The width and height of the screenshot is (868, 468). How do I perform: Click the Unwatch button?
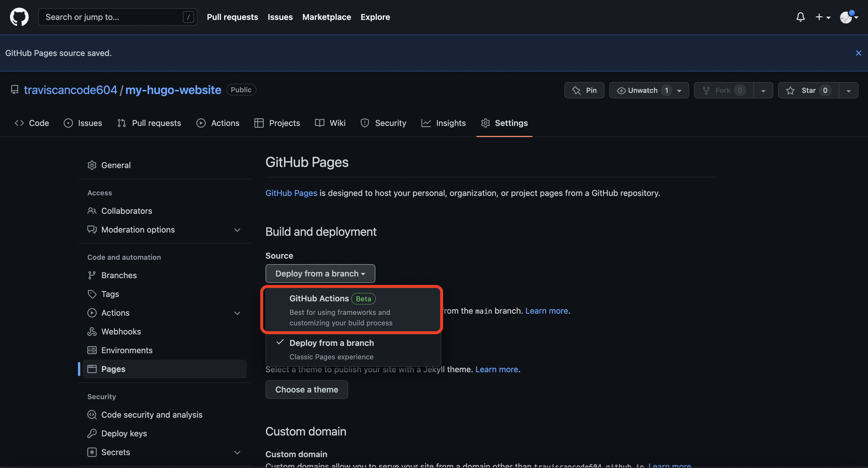pyautogui.click(x=649, y=90)
